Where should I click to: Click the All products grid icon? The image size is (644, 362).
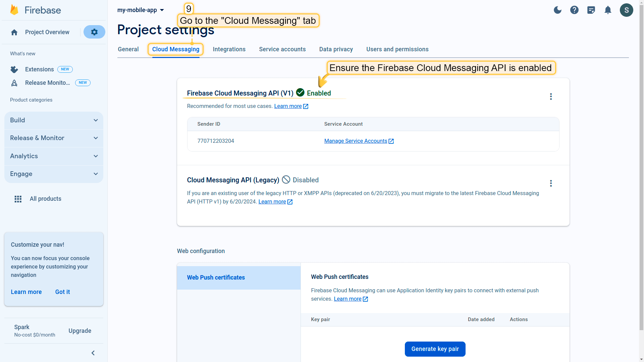tap(18, 199)
